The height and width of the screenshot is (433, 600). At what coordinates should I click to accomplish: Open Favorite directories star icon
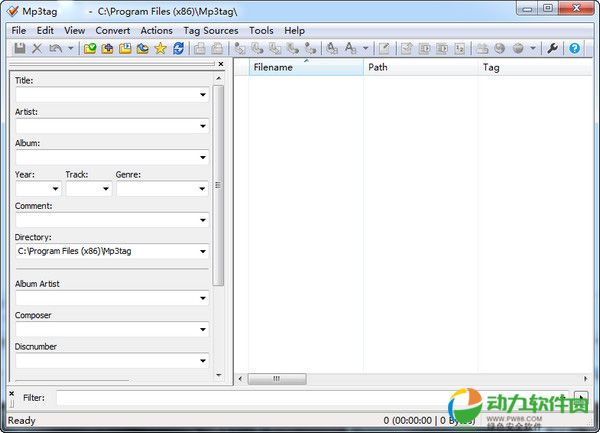pyautogui.click(x=160, y=48)
